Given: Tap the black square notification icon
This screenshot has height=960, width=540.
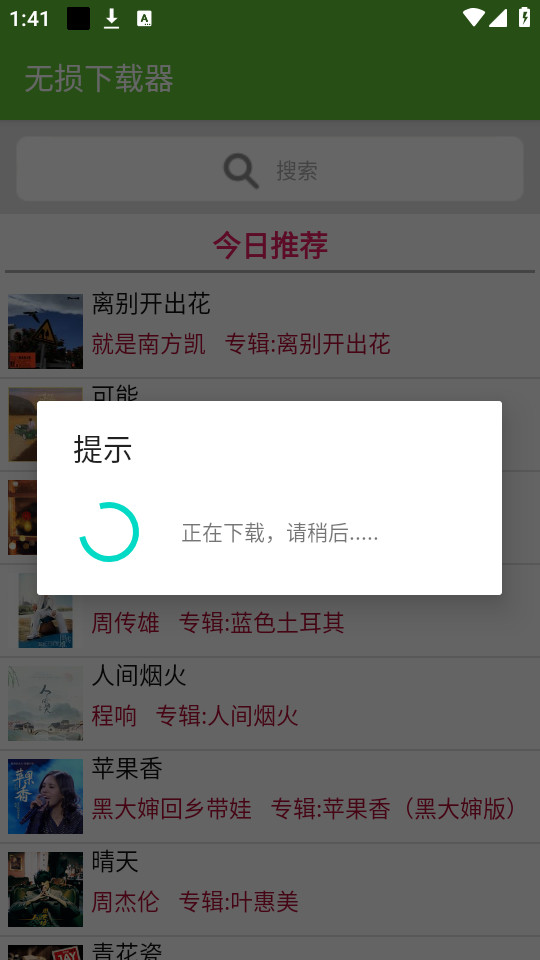Looking at the screenshot, I should pos(78,18).
